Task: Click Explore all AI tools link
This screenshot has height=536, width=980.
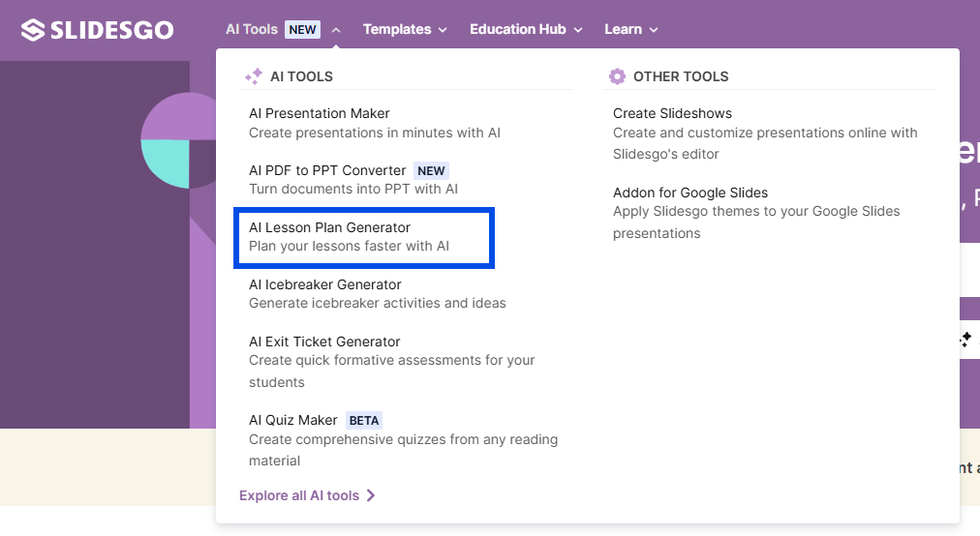Action: (x=299, y=495)
